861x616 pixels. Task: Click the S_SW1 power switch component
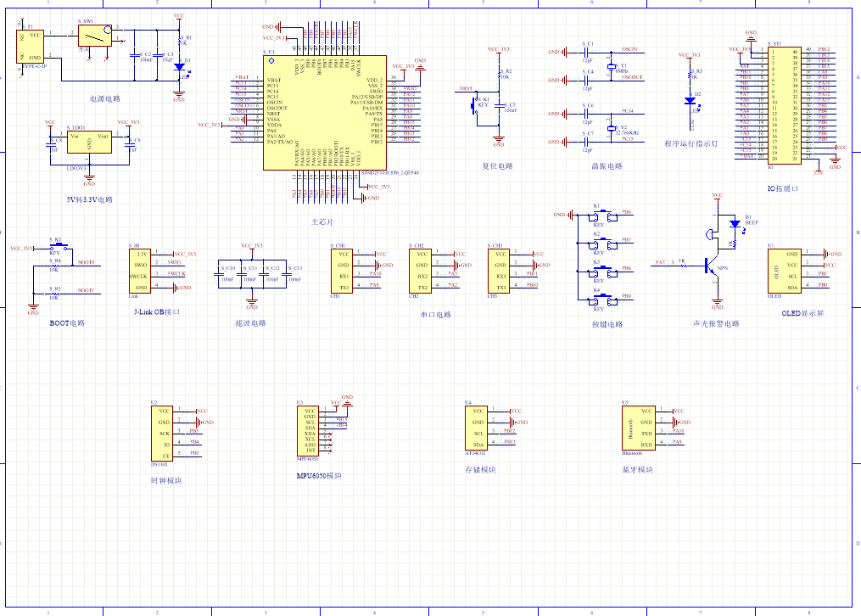pos(94,36)
